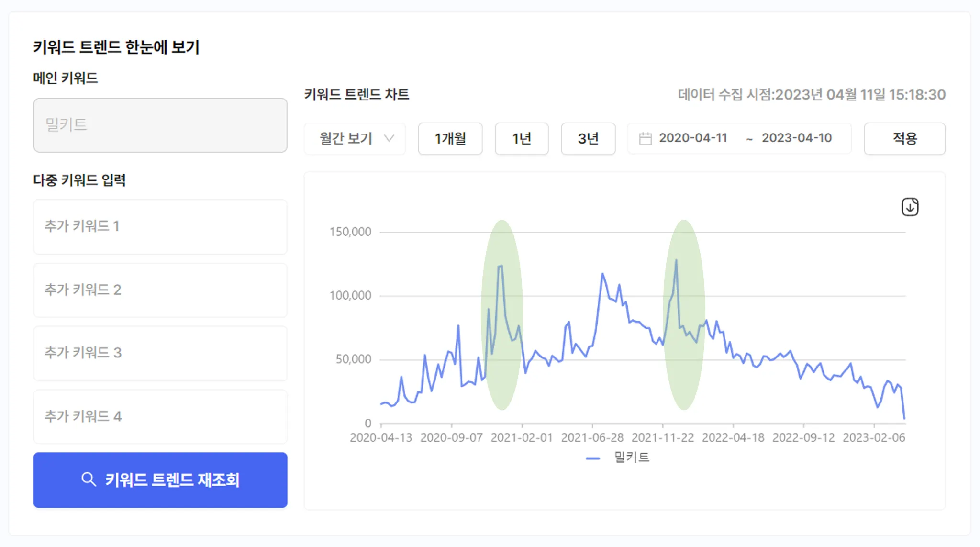Click the start date 2020-04-11 field
This screenshot has width=980, height=547.
(x=692, y=138)
